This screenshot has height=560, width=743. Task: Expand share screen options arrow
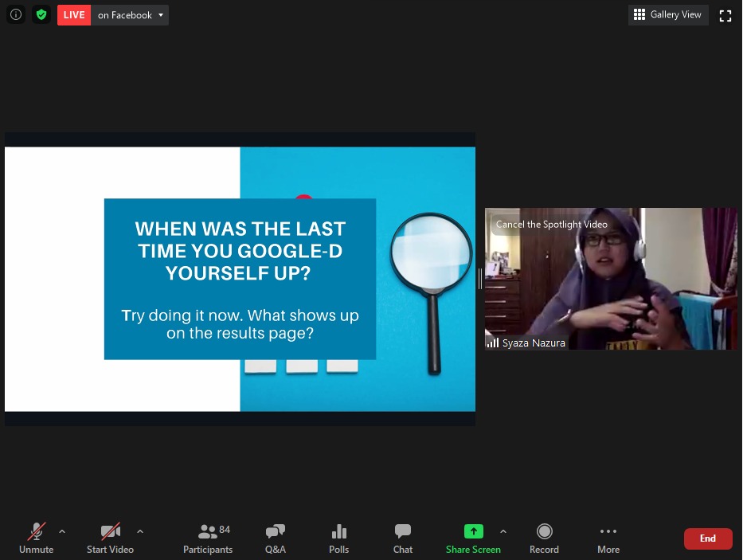click(x=503, y=531)
